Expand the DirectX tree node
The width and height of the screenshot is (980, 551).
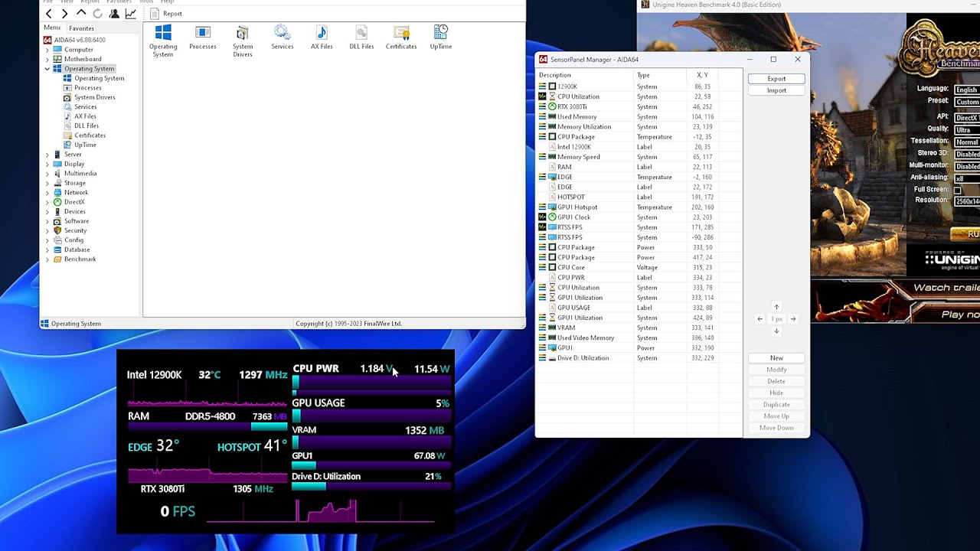[x=47, y=202]
